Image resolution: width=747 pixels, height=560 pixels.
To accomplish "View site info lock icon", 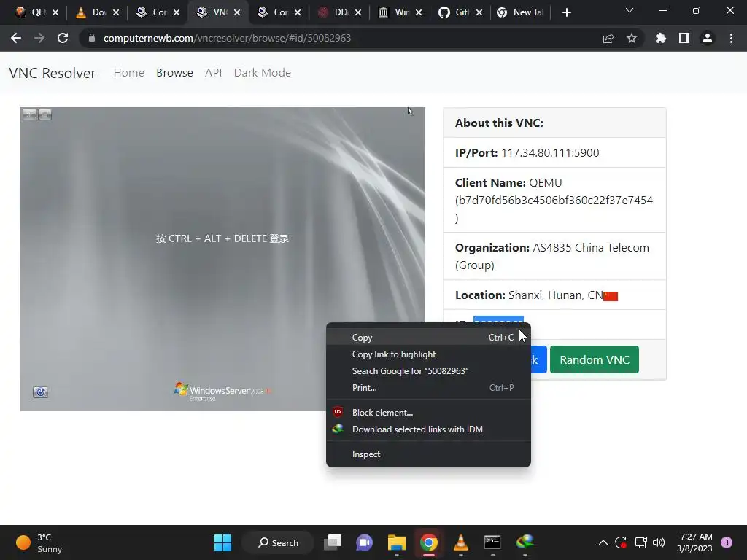I will 91,38.
